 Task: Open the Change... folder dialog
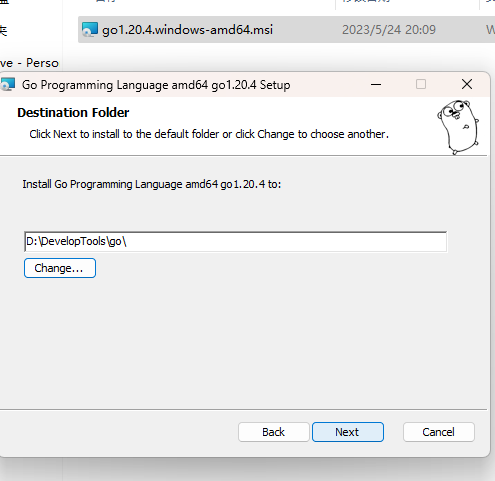60,268
